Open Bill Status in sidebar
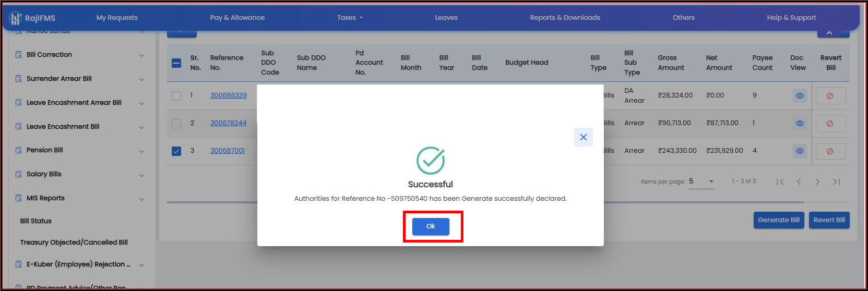868x291 pixels. (x=36, y=221)
